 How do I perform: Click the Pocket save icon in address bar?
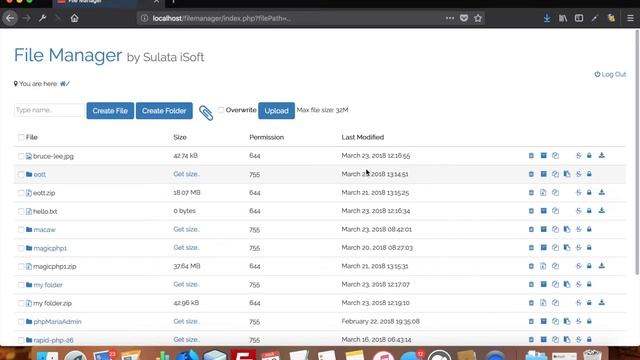(464, 18)
